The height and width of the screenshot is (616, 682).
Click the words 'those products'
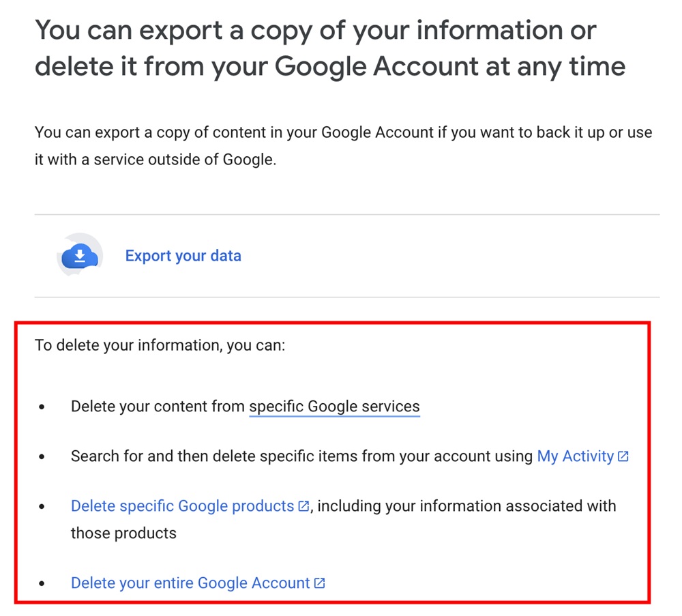point(123,533)
